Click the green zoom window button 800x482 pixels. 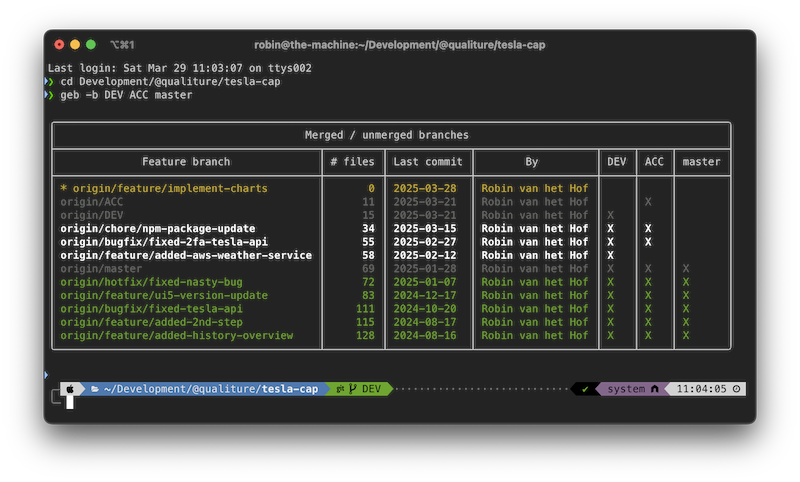pos(91,45)
